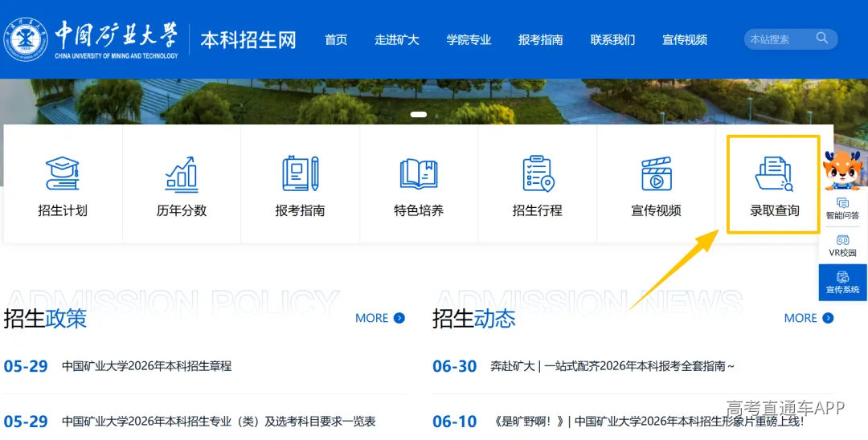Screen dimensions: 868x440
Task: Click the deer mascot 智能问答 assistant
Action: 842,169
